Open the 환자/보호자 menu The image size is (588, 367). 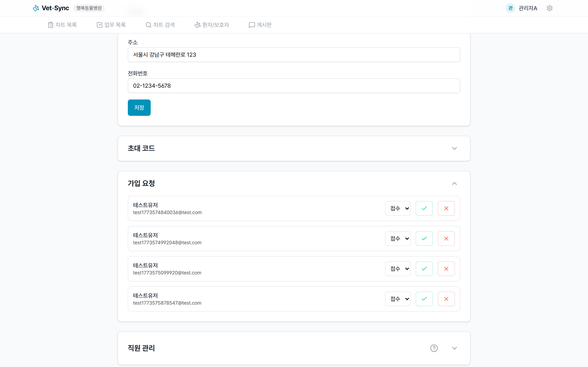[212, 25]
